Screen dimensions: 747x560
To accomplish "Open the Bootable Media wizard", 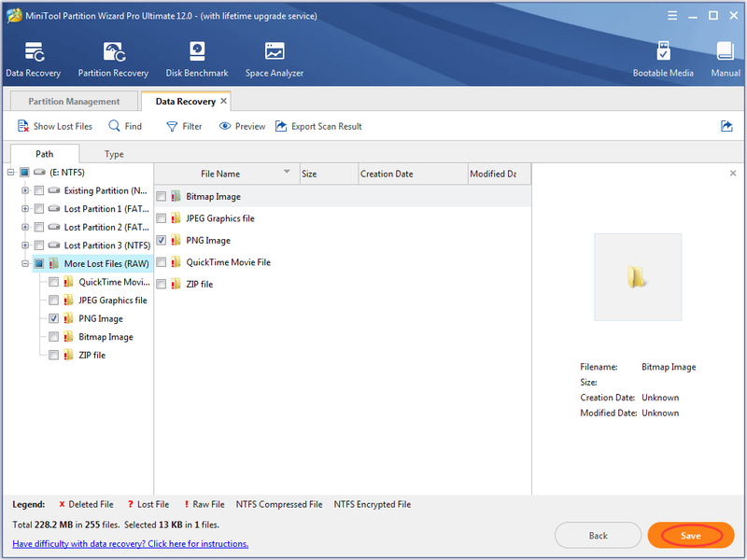I will [x=663, y=60].
